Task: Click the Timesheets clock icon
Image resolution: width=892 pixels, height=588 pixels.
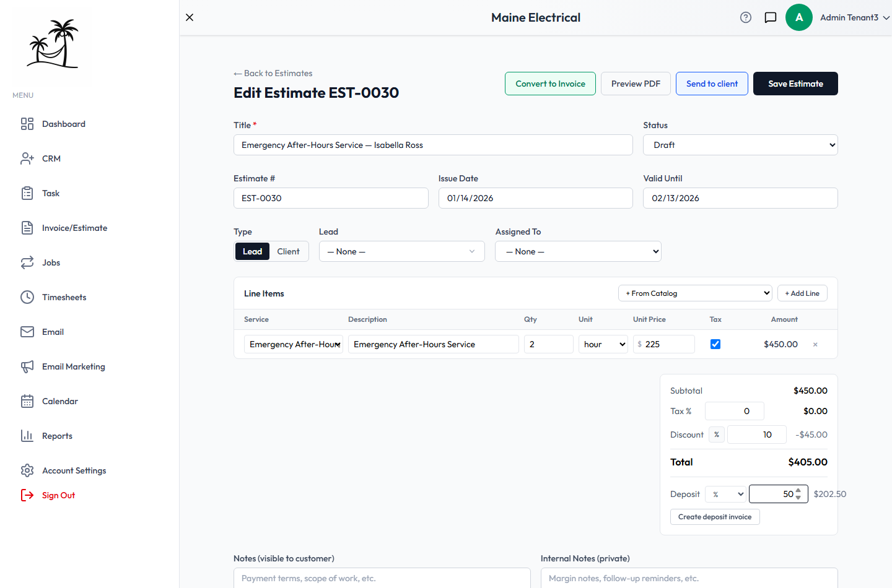Action: point(27,297)
